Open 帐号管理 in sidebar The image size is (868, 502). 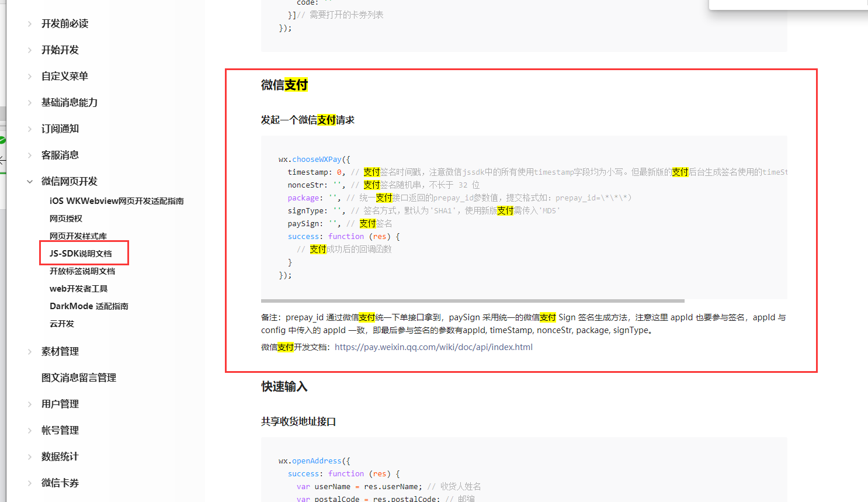tap(60, 430)
